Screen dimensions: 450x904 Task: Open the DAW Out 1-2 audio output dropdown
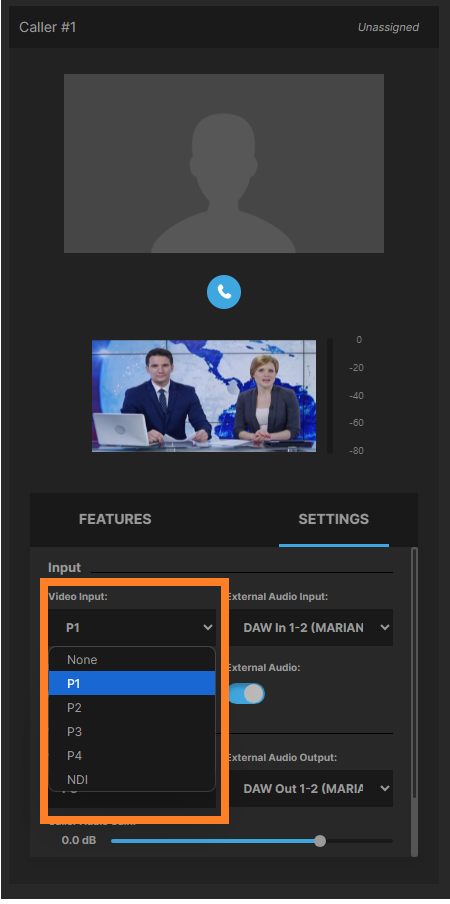[311, 788]
